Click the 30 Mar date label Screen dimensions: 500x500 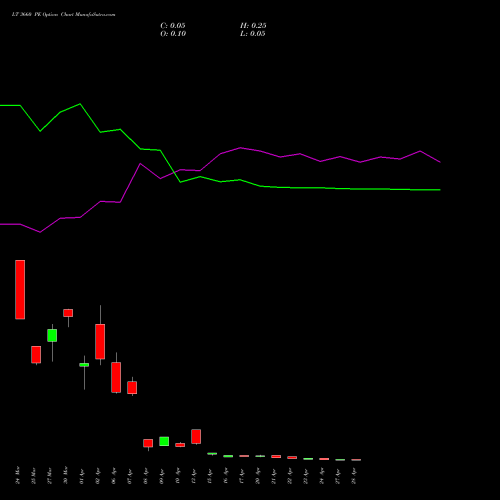[x=66, y=475]
